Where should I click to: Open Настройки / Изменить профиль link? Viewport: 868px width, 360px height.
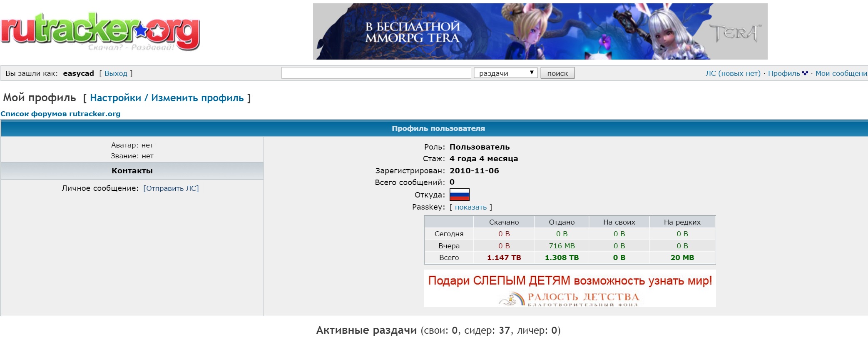tap(167, 98)
